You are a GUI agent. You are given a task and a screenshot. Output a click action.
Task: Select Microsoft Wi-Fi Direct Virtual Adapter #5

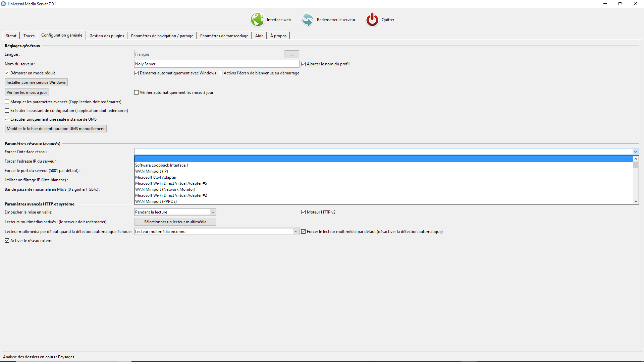pyautogui.click(x=383, y=183)
